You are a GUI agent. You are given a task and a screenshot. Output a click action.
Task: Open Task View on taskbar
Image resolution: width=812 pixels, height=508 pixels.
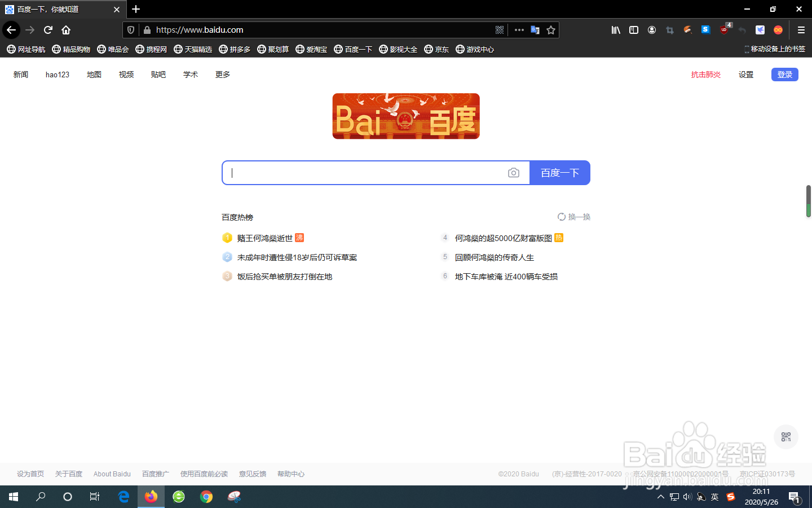coord(95,497)
